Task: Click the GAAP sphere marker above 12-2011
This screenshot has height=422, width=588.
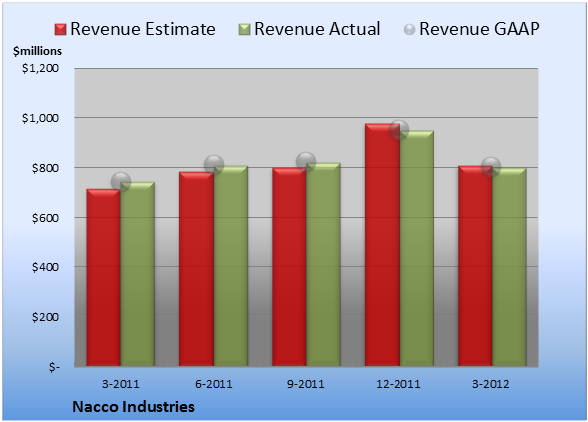Action: click(x=399, y=130)
